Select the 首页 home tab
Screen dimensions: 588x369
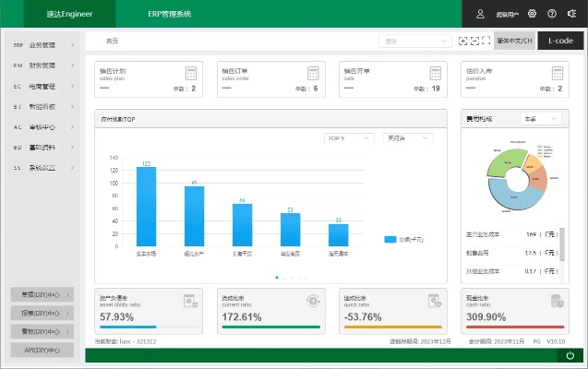pos(113,42)
